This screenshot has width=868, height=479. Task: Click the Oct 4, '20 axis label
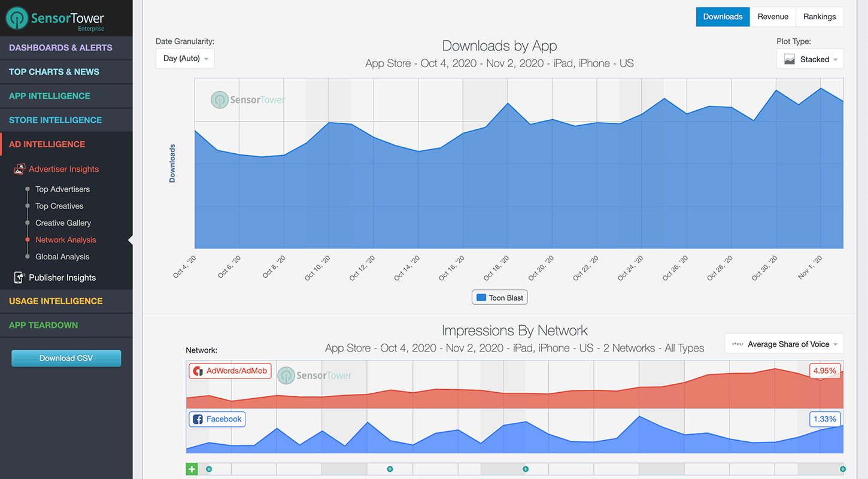click(x=184, y=268)
